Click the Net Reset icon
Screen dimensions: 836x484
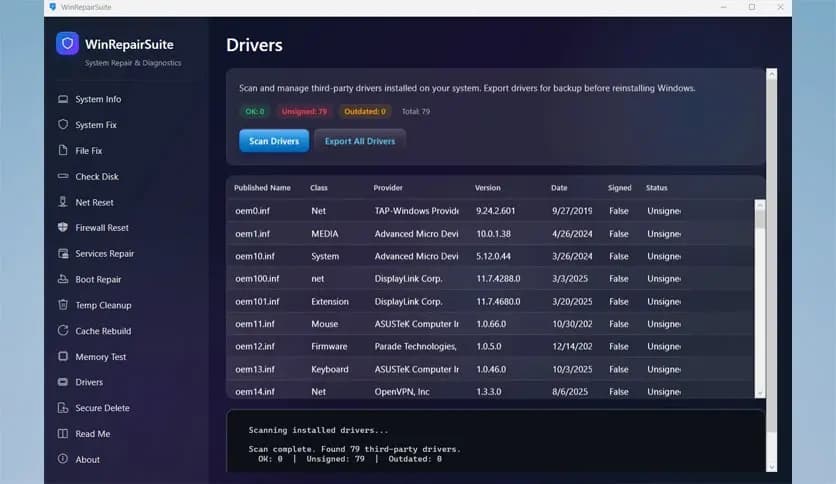click(x=63, y=201)
